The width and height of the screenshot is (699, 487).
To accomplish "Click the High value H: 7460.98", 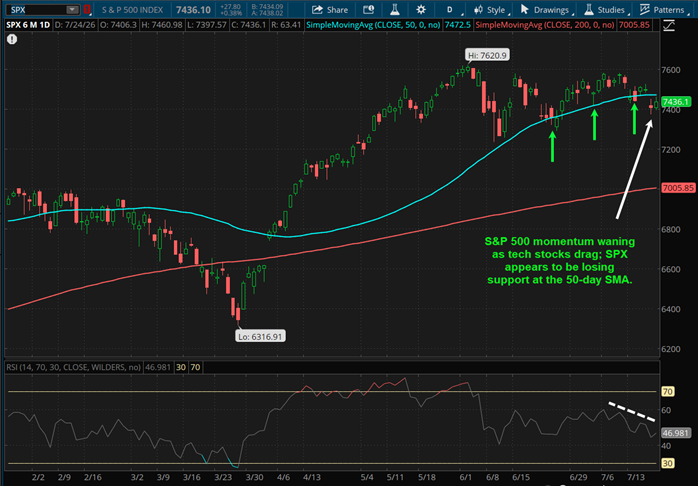I will pos(162,25).
